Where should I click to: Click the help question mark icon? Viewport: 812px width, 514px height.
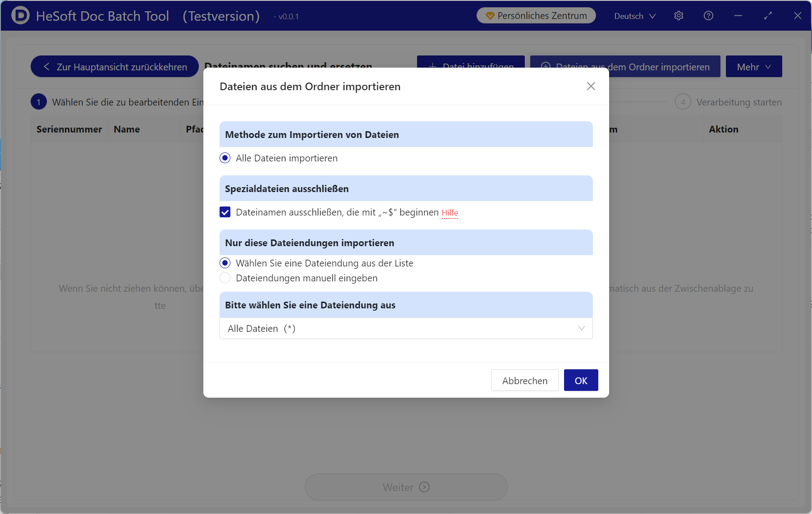(708, 16)
